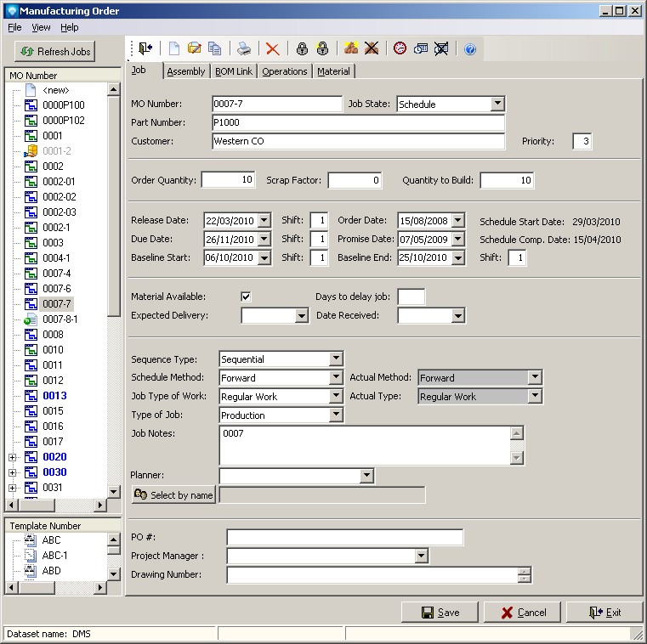Click the Refresh Jobs button
This screenshot has height=644, width=647.
coord(55,52)
